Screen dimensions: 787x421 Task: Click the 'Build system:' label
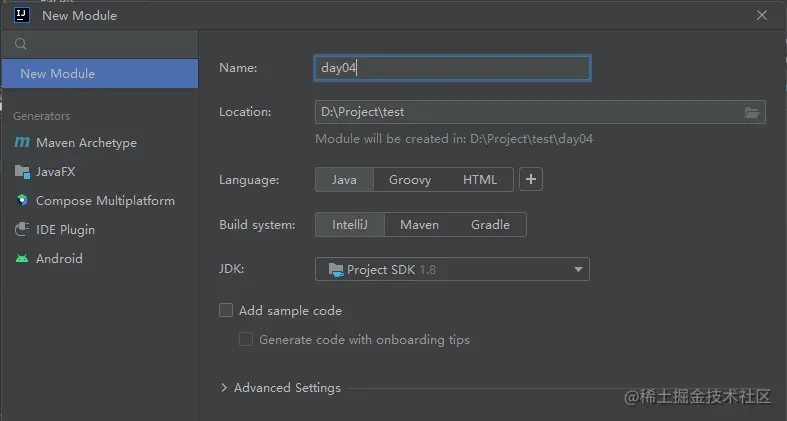pos(257,225)
